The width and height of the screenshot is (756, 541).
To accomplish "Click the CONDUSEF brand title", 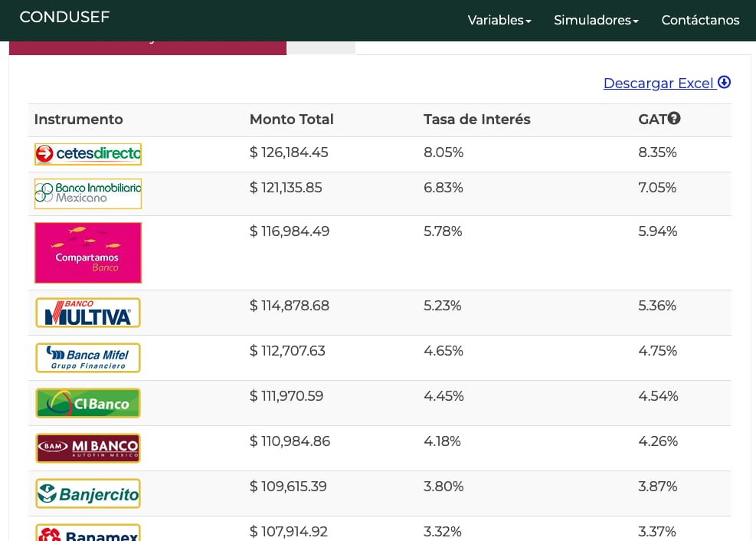I will click(64, 17).
